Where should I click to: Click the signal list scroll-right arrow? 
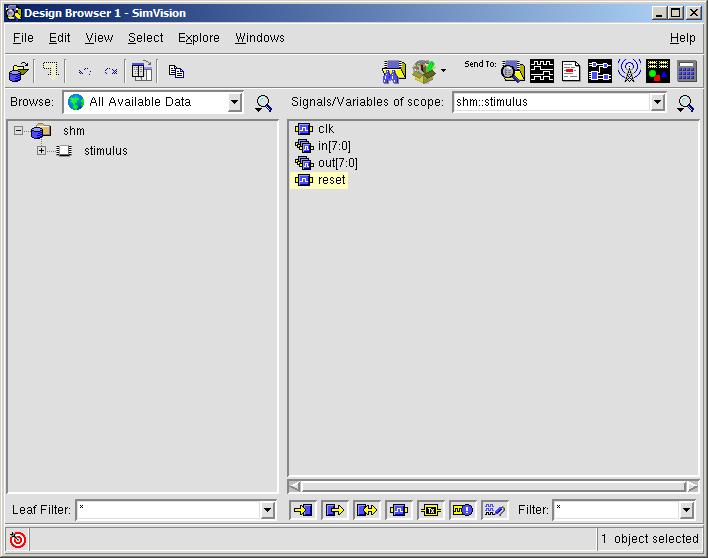pos(692,486)
